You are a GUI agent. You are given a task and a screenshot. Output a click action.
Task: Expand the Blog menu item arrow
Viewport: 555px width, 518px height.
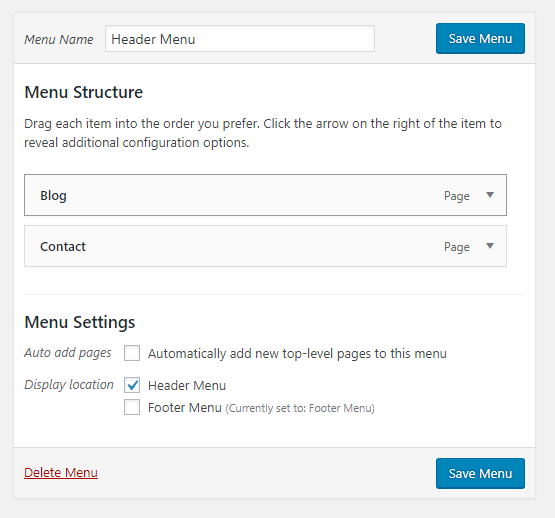[x=490, y=195]
